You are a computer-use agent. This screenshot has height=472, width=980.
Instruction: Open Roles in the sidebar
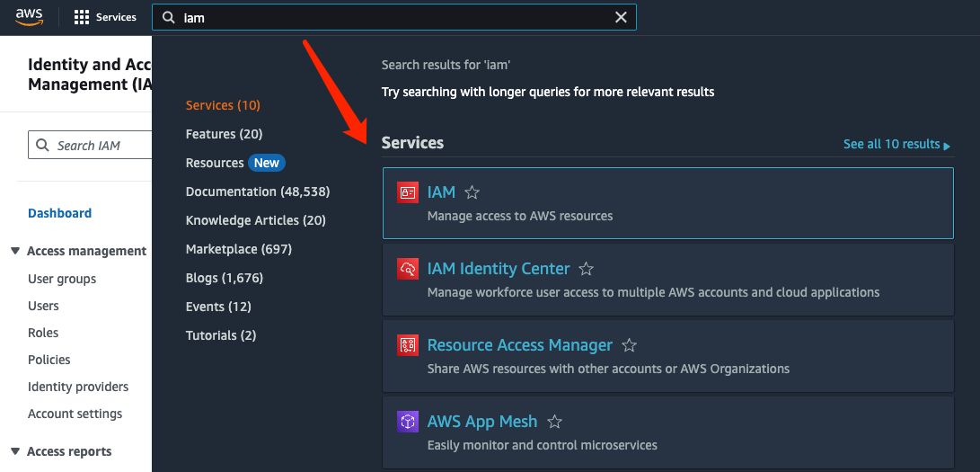pyautogui.click(x=43, y=333)
